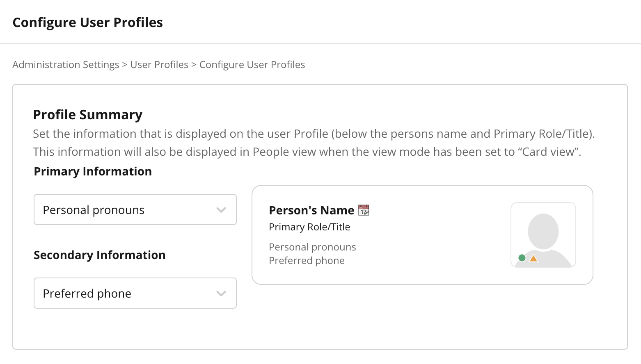Click the green status dot on avatar
641x364 pixels.
(x=522, y=258)
